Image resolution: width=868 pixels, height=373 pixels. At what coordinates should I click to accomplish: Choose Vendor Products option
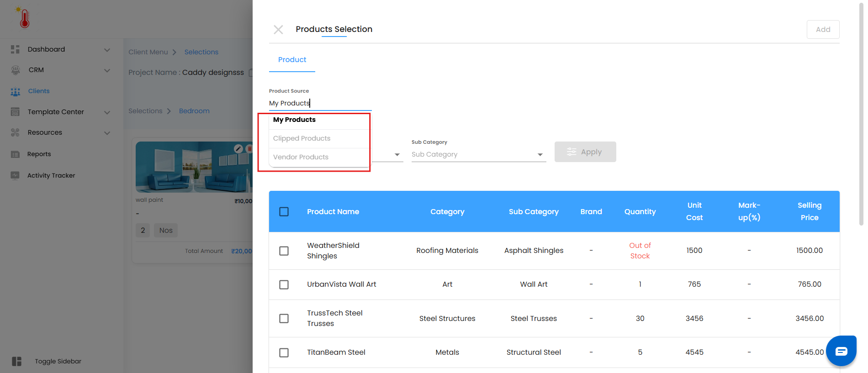301,157
